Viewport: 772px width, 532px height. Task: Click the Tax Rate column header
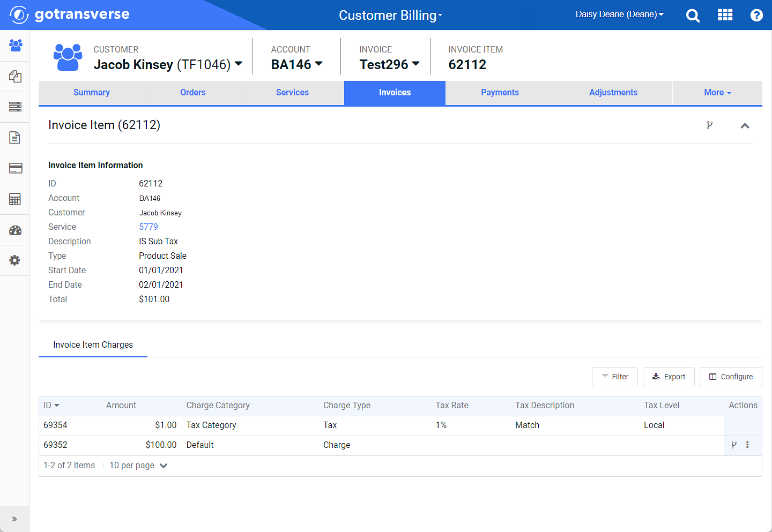452,406
